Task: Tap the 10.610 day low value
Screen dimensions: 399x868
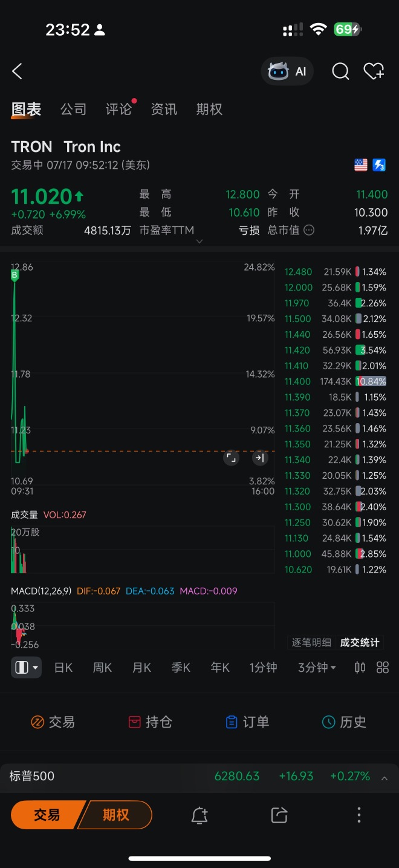Action: point(244,212)
